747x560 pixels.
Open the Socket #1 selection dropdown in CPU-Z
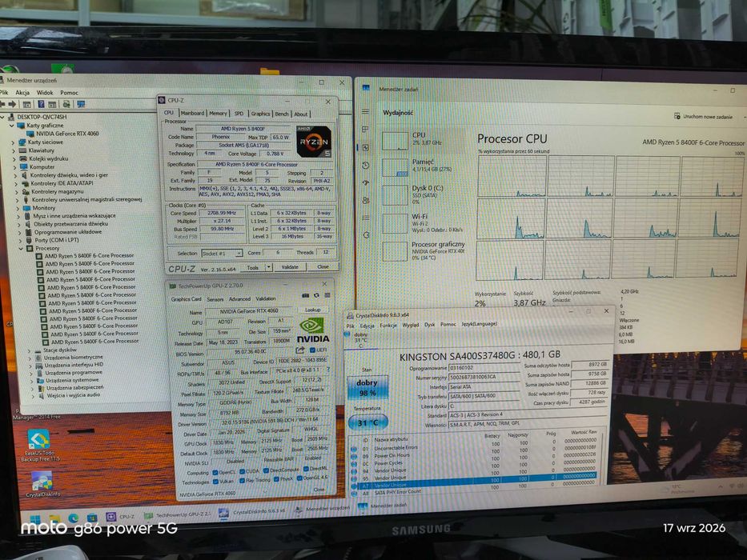pos(222,254)
